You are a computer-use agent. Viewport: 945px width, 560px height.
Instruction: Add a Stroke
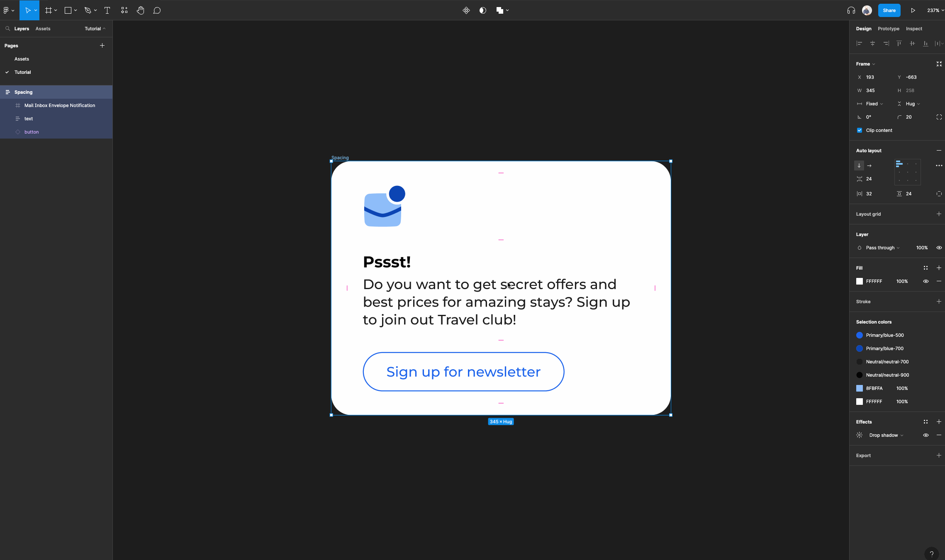pyautogui.click(x=939, y=302)
